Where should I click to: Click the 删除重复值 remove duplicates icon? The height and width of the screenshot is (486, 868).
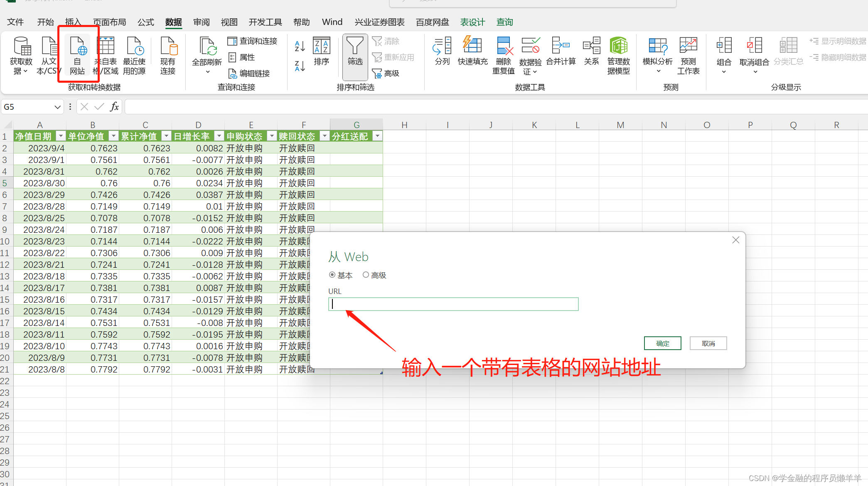[504, 47]
